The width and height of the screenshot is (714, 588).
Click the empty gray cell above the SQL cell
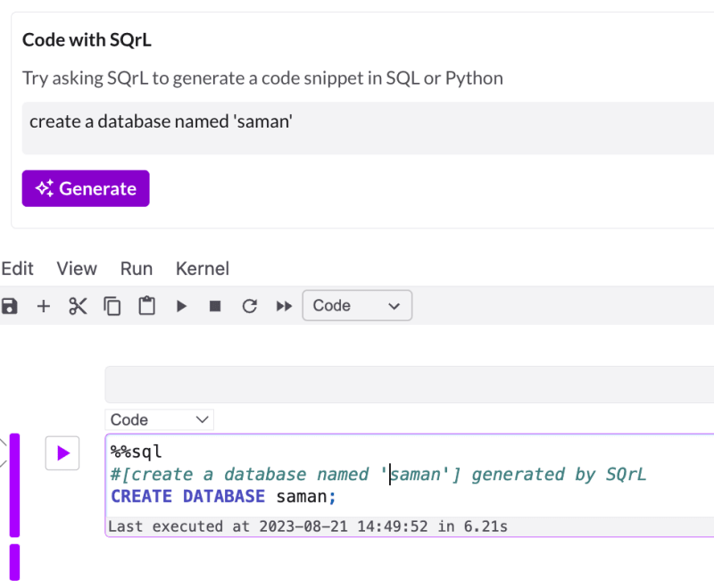410,385
